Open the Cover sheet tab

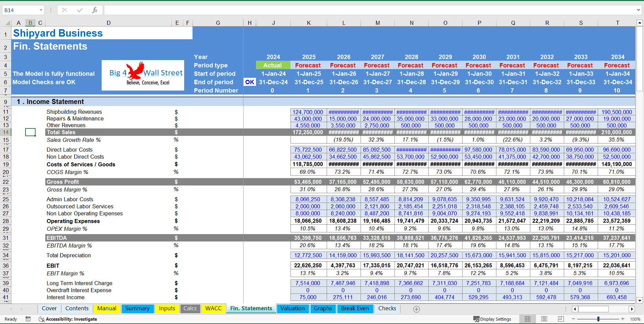click(x=49, y=308)
